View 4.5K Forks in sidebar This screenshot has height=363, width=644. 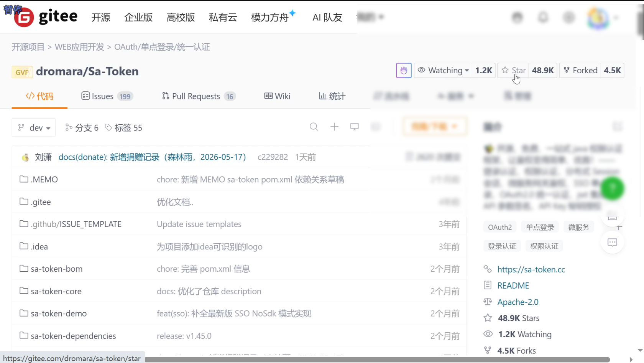click(516, 351)
